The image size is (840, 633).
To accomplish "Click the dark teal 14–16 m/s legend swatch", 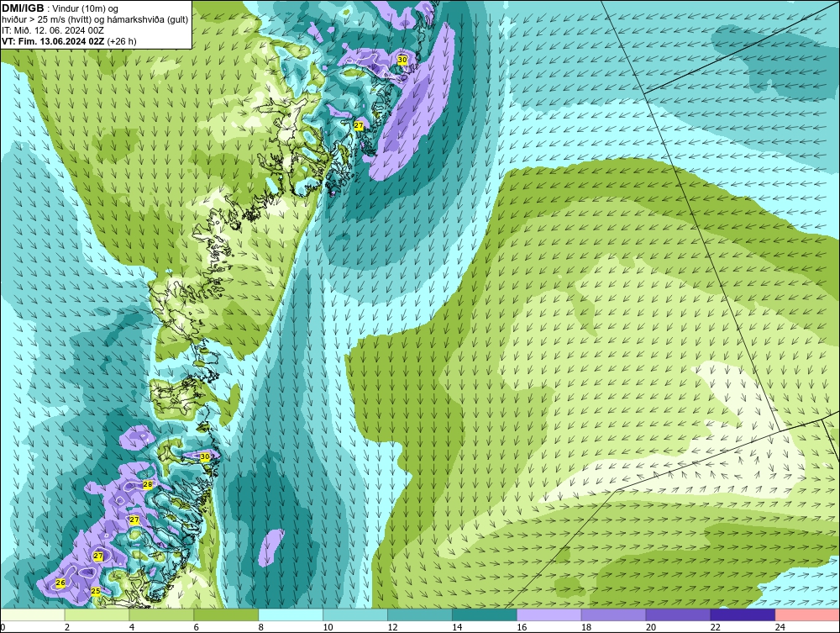I will click(x=485, y=615).
